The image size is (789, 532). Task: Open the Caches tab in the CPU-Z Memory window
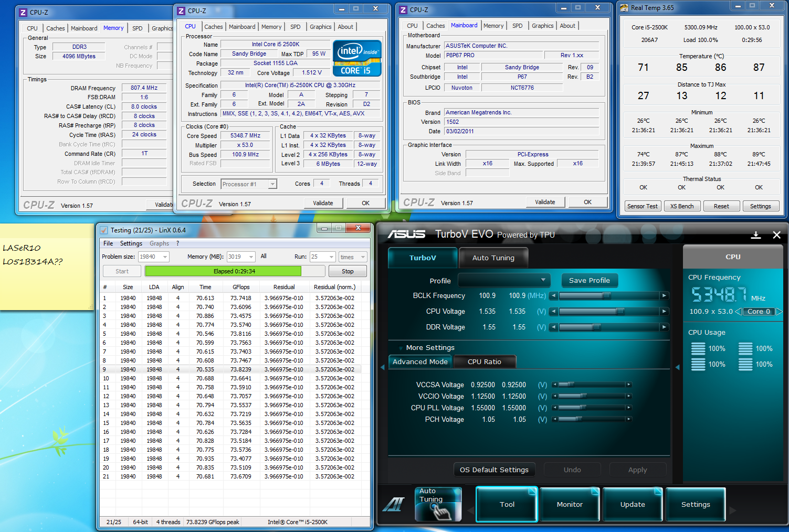(56, 28)
